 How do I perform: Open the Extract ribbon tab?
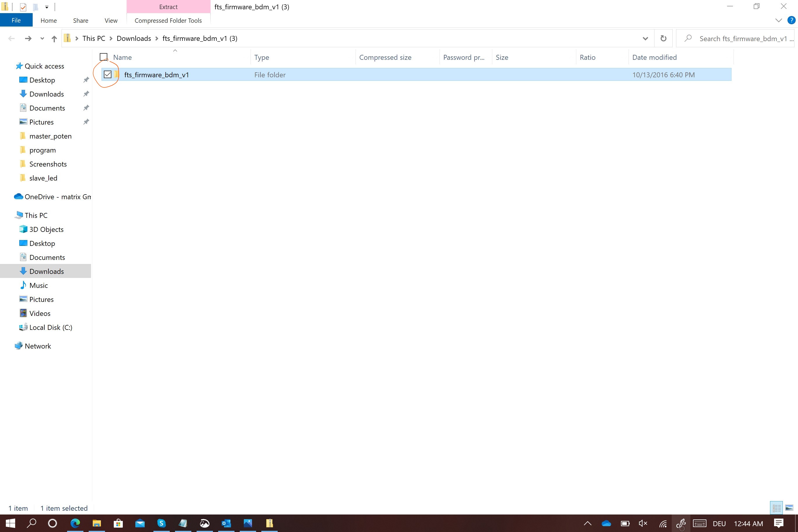[x=168, y=7]
